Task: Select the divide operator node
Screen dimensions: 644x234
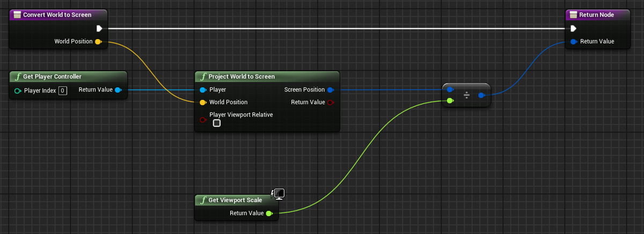Action: (x=466, y=95)
